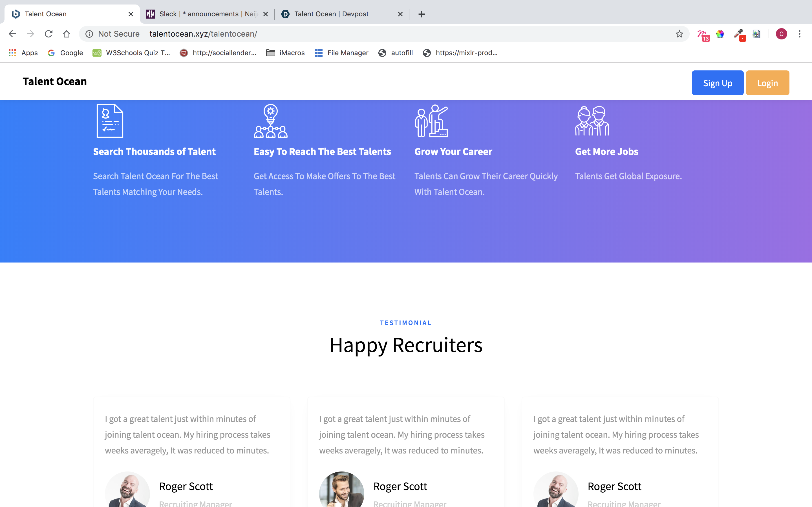
Task: Open the iMacros bookmark
Action: pyautogui.click(x=285, y=53)
